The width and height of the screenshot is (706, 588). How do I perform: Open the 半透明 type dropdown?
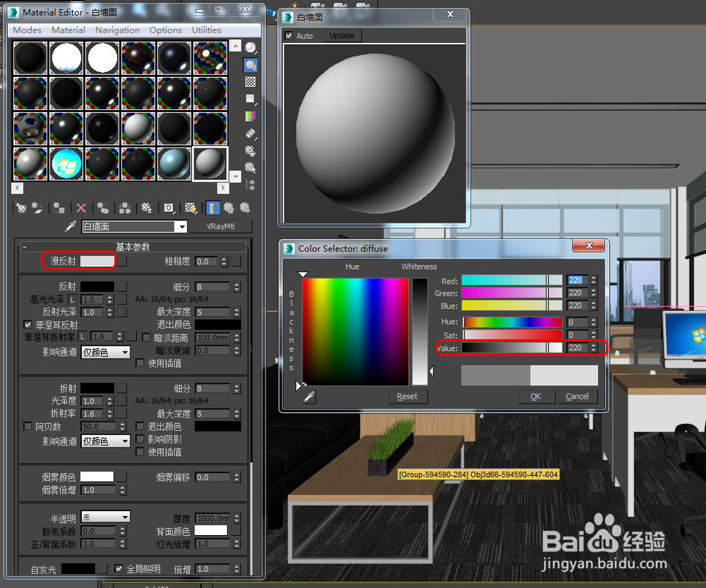point(106,517)
